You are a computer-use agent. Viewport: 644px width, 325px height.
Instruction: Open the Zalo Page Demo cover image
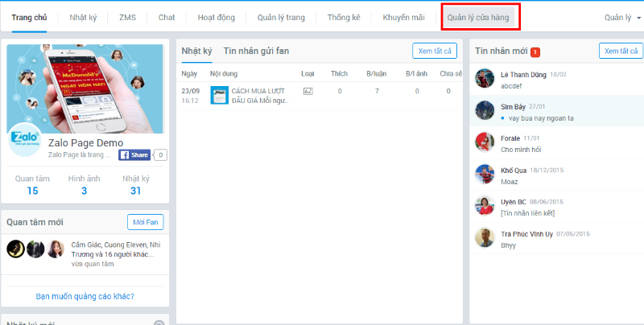[x=85, y=88]
